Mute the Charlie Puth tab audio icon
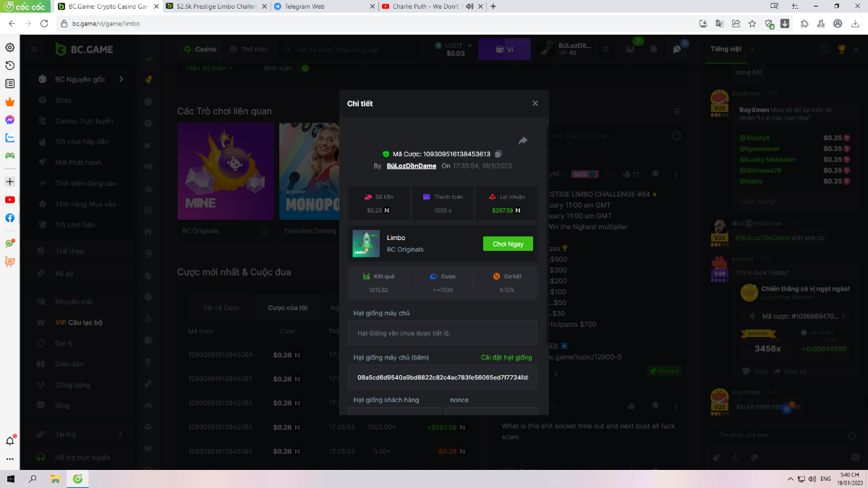The image size is (868, 488). tap(469, 6)
